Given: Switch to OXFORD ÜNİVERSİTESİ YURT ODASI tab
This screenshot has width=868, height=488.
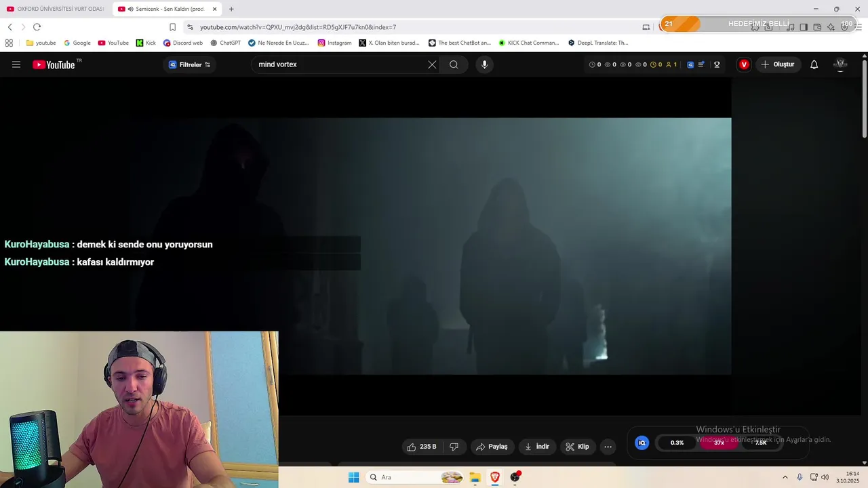Looking at the screenshot, I should (55, 9).
